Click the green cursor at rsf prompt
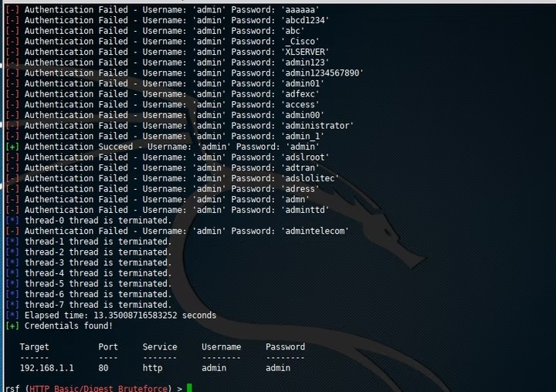 (x=189, y=388)
